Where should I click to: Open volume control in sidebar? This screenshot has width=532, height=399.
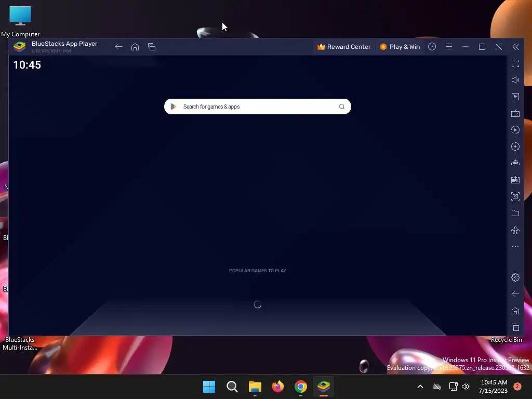515,80
